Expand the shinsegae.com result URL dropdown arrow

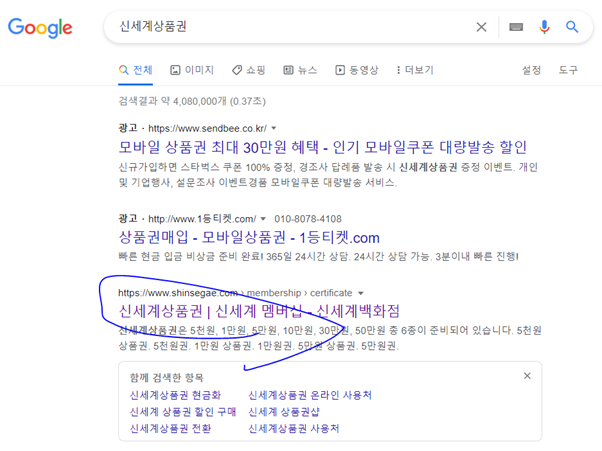[361, 293]
